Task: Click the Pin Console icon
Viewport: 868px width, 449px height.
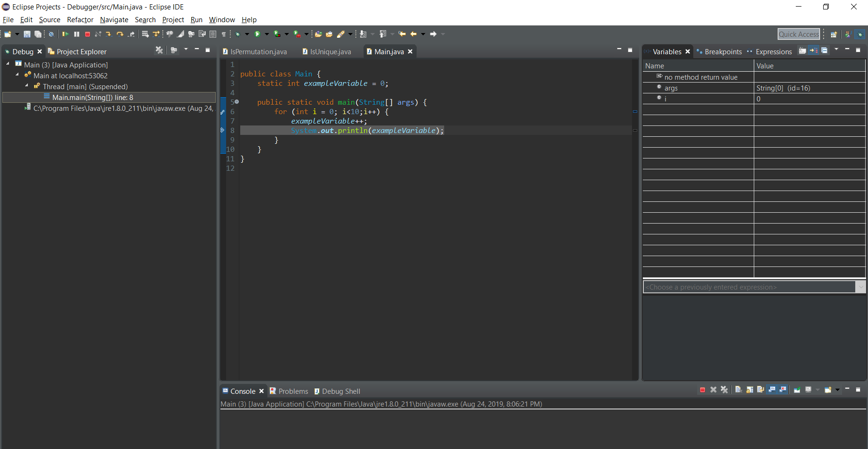Action: [x=797, y=390]
